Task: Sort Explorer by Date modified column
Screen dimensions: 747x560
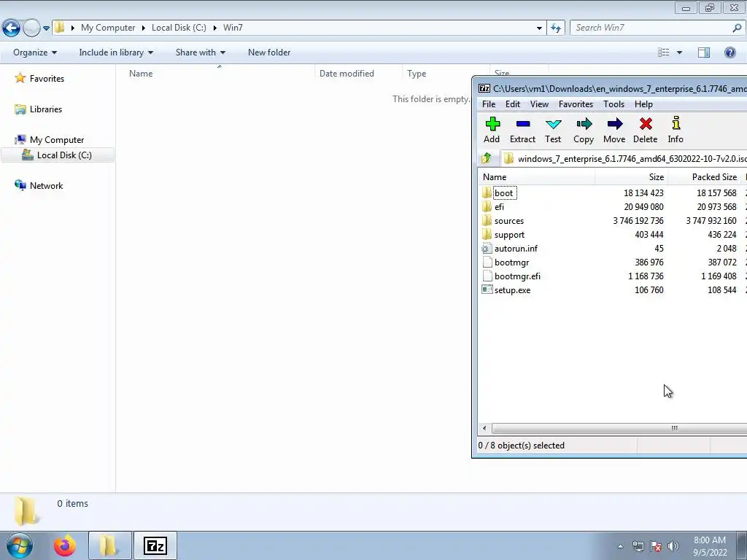Action: pos(358,74)
